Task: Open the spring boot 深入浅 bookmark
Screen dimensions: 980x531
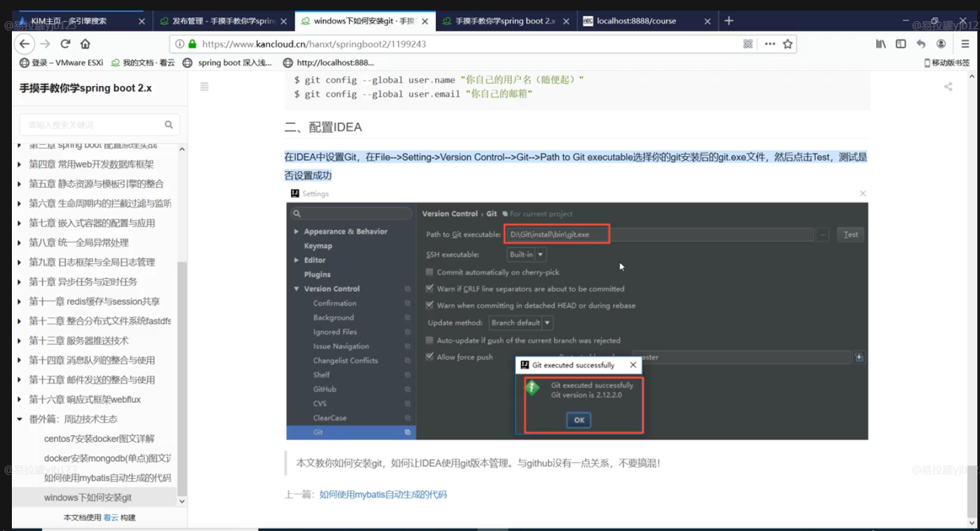Action: tap(227, 63)
